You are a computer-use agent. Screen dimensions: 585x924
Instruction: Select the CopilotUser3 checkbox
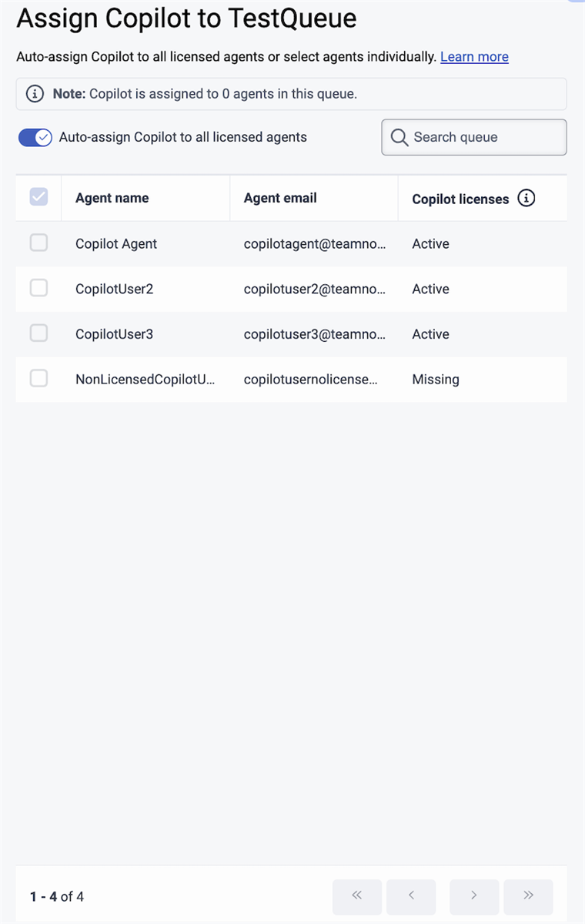(x=38, y=334)
